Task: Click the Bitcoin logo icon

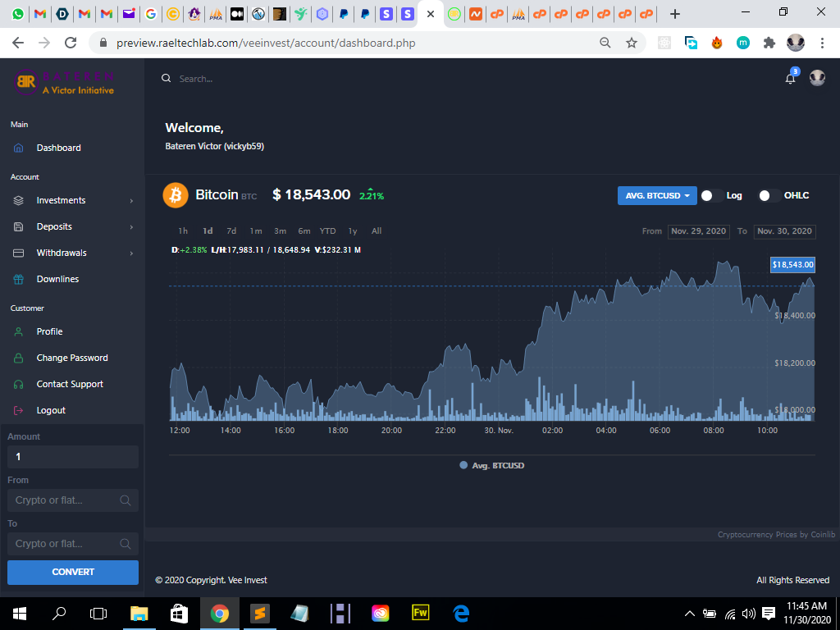Action: (x=176, y=195)
